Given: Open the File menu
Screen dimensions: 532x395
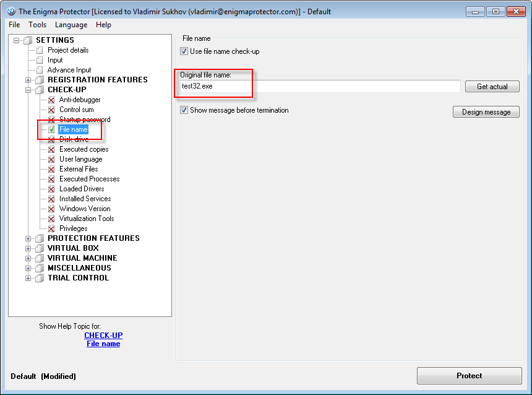Looking at the screenshot, I should coord(14,25).
